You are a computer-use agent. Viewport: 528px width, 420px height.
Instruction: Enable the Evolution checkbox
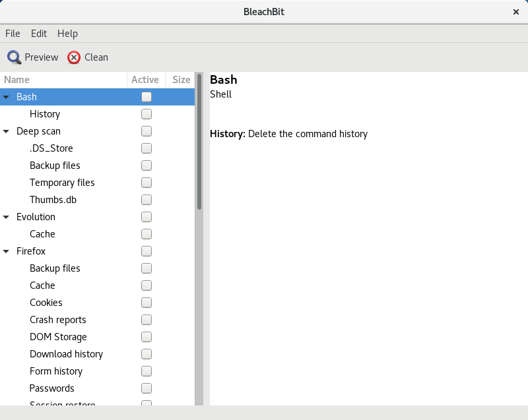pyautogui.click(x=147, y=217)
